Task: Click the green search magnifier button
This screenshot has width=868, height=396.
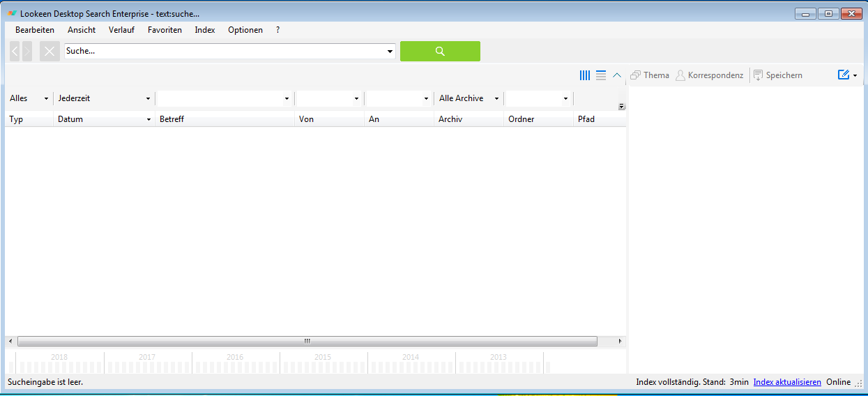Action: point(440,51)
